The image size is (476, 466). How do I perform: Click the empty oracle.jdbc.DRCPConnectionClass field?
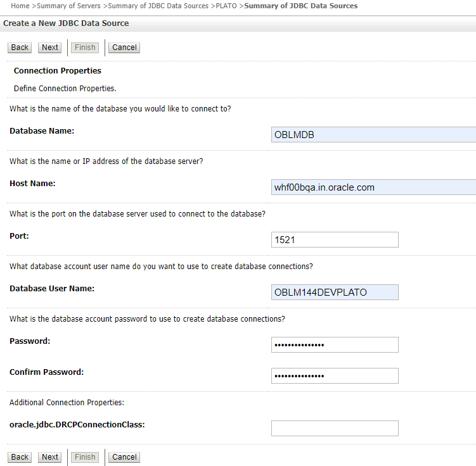pos(335,429)
